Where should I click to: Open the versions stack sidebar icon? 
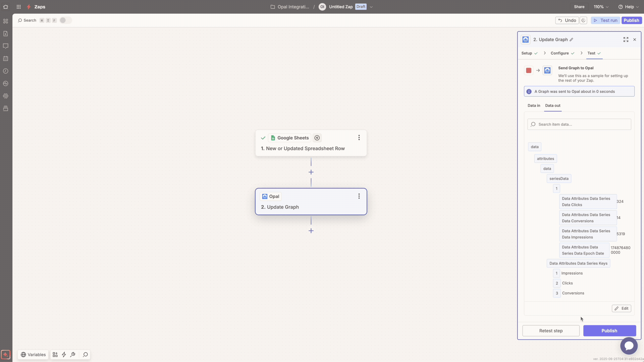6,109
